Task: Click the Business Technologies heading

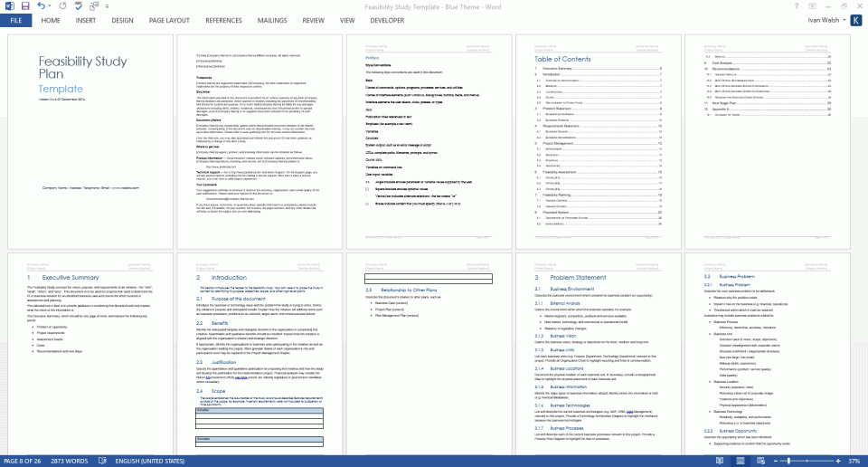Action: (x=570, y=405)
